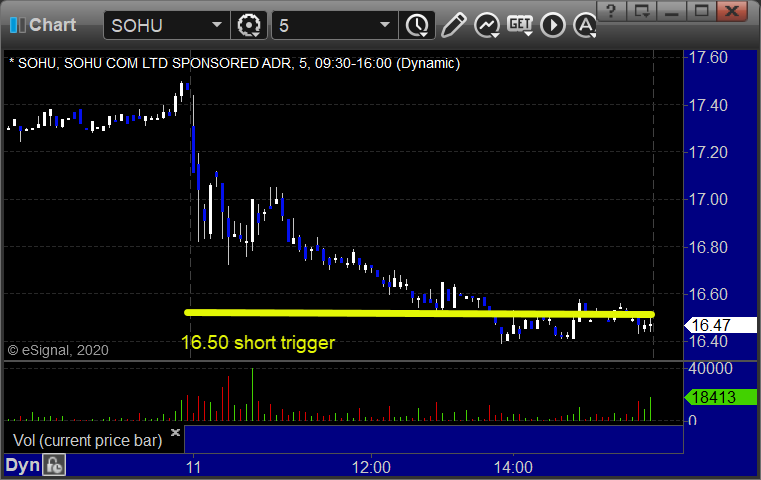The width and height of the screenshot is (761, 480).
Task: Click the yellow 16.50 trigger line
Action: [x=420, y=314]
